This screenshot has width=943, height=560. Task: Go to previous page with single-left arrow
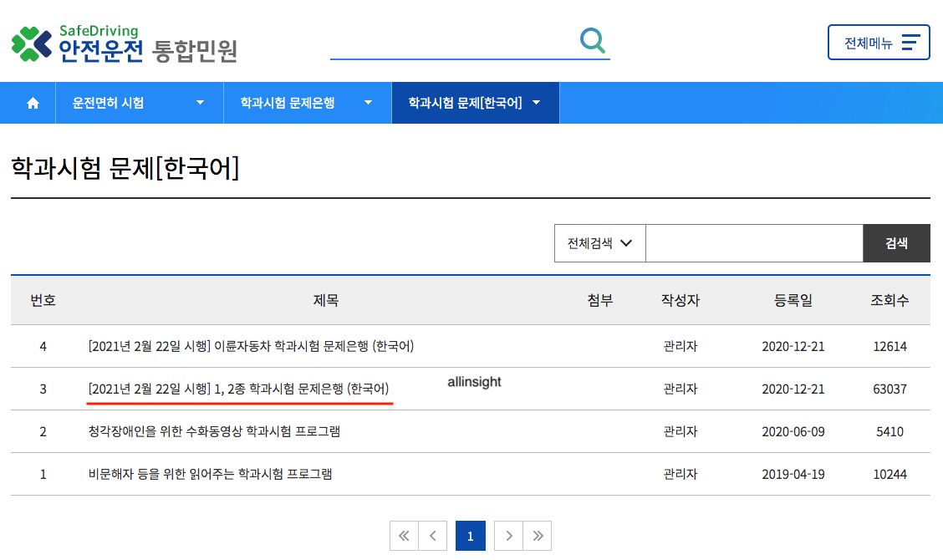pos(432,536)
